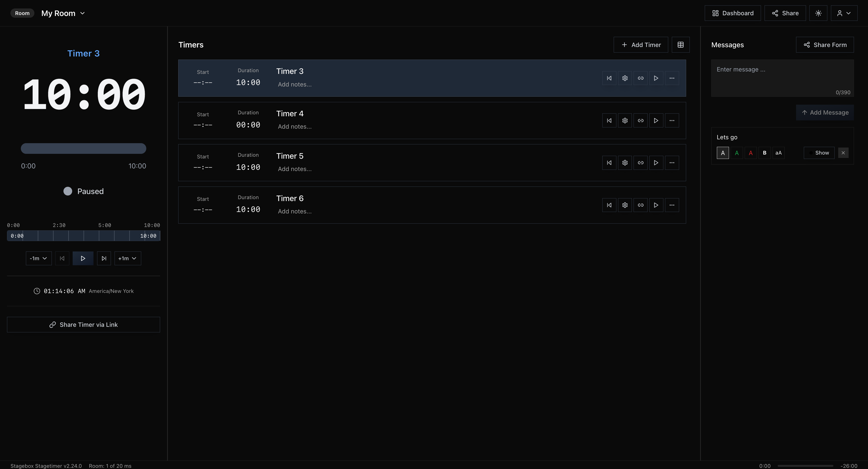Open more options for Timer 4
This screenshot has height=469, width=868.
(672, 121)
